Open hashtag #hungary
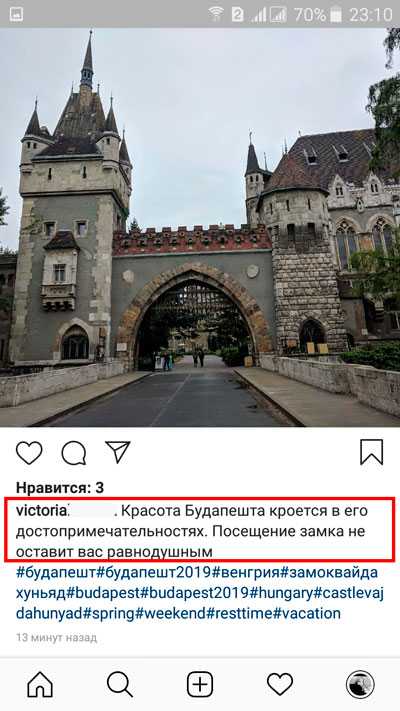 point(282,593)
